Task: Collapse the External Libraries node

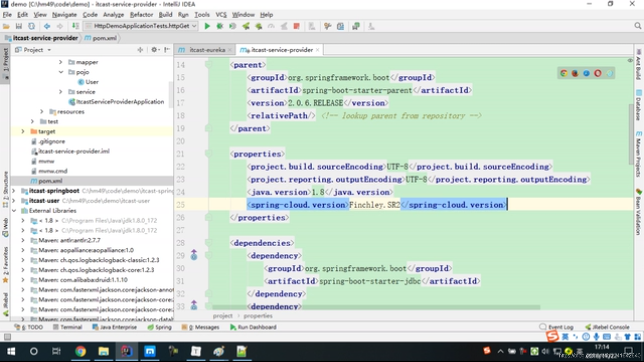Action: 14,210
